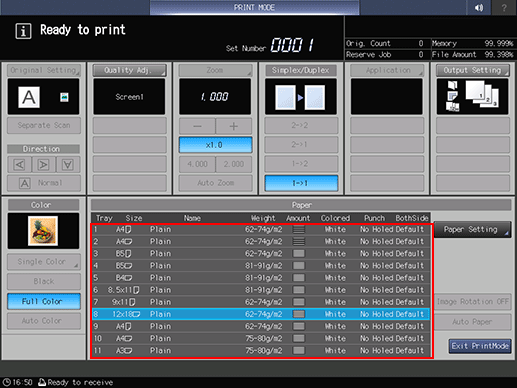517x388 pixels.
Task: Click the amount level indicator for tray 1
Action: pyautogui.click(x=299, y=229)
